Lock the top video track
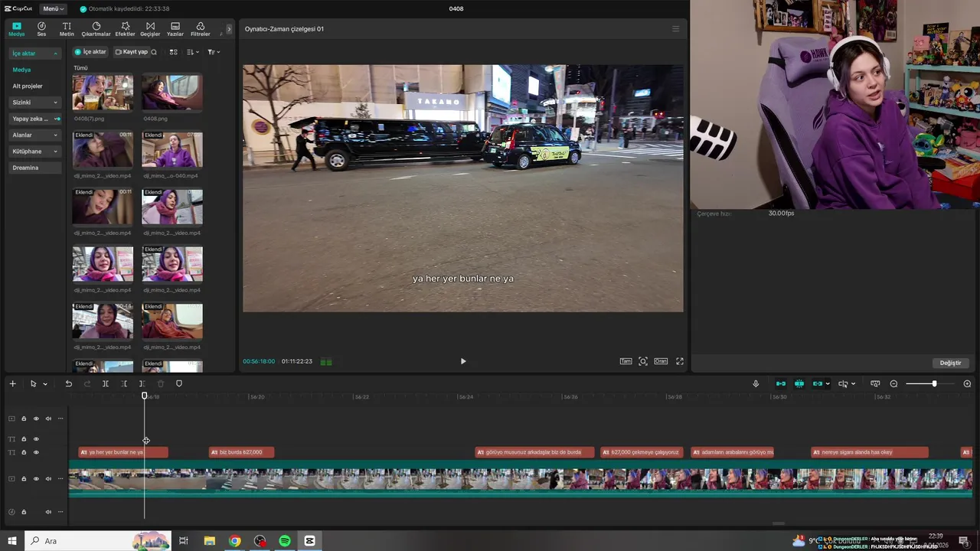Screen dimensions: 980x551 tap(24, 419)
